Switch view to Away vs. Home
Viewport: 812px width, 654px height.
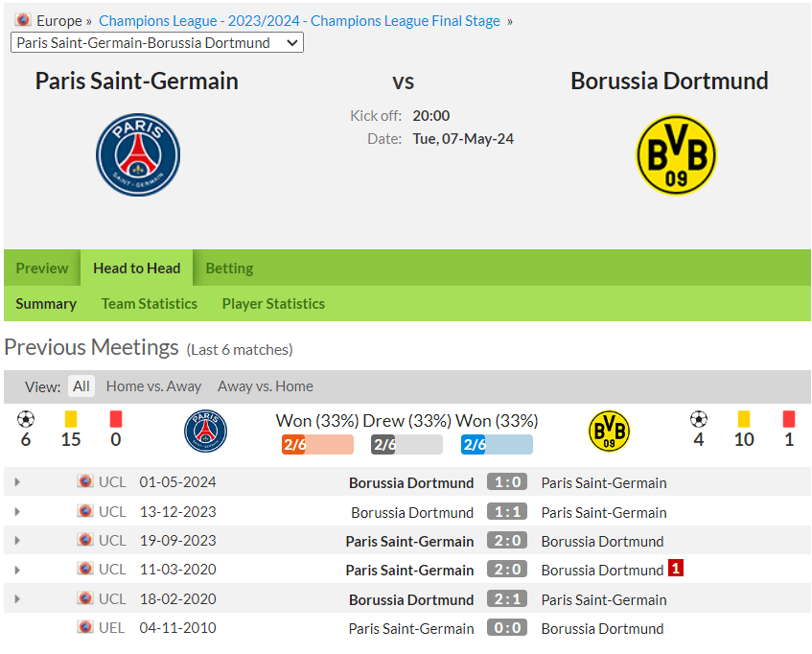266,386
